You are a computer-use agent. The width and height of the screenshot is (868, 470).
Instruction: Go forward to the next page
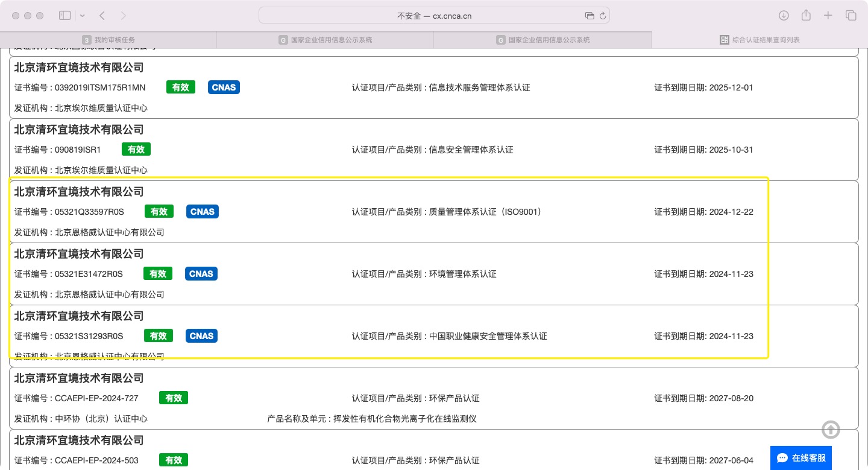tap(124, 16)
